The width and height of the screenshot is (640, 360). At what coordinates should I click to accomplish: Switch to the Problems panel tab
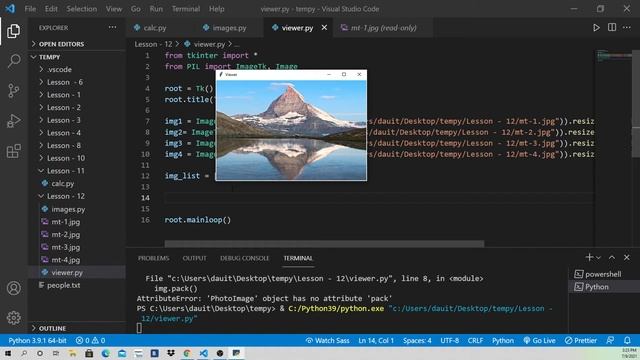click(153, 258)
